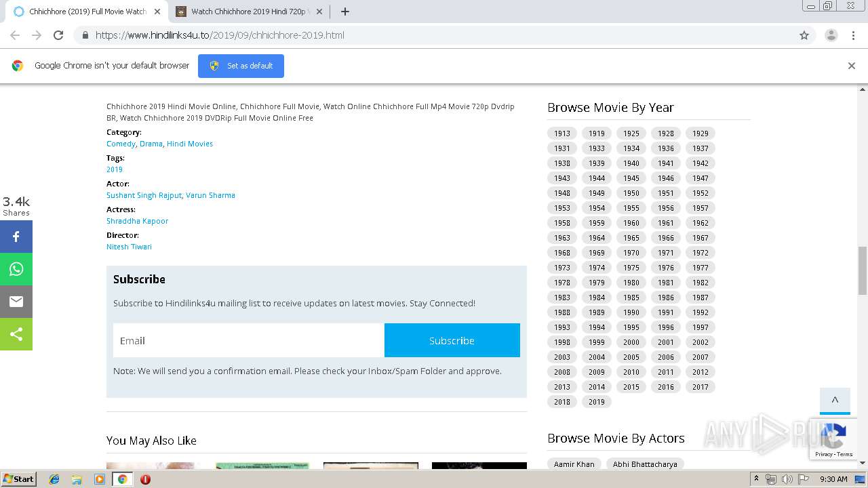Focus the Email input field
Viewport: 868px width, 488px height.
click(249, 340)
